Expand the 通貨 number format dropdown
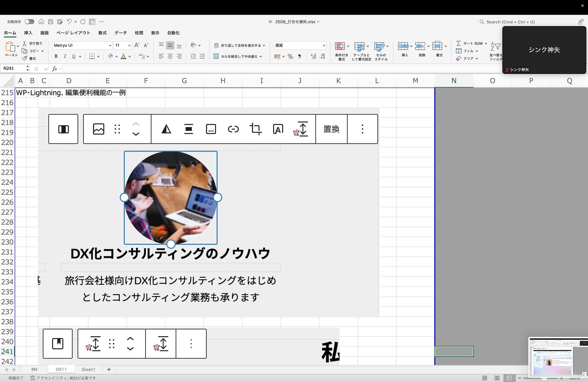This screenshot has height=382, width=588. pyautogui.click(x=323, y=45)
